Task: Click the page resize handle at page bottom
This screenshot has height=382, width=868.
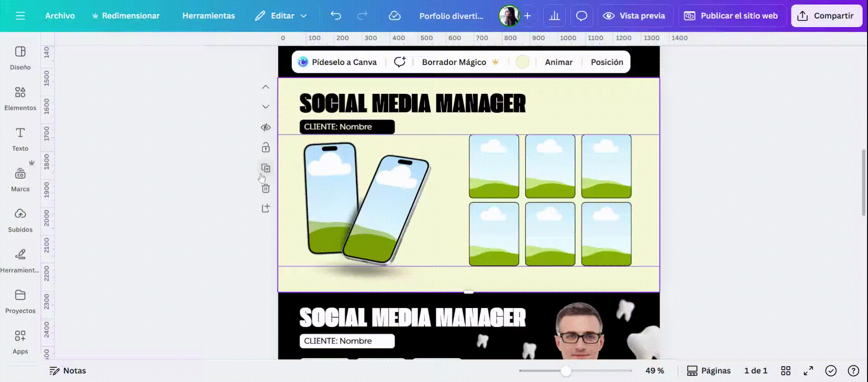Action: click(469, 292)
